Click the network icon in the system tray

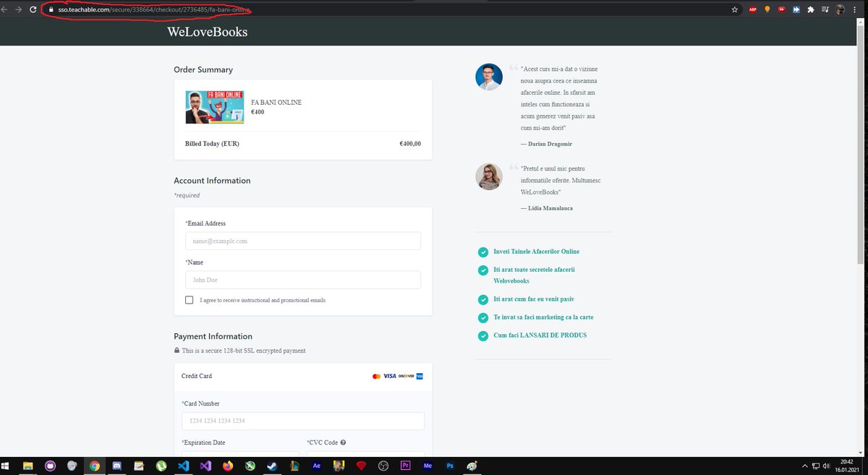coord(815,466)
